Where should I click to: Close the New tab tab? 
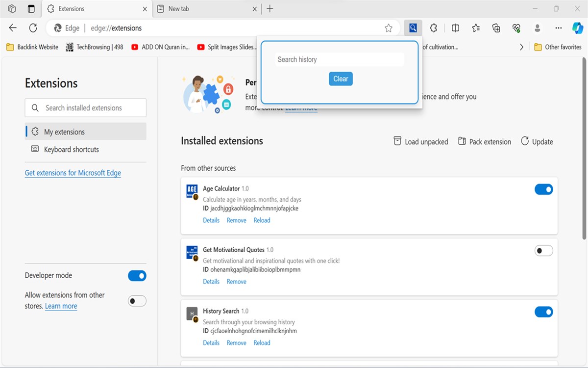pyautogui.click(x=255, y=9)
